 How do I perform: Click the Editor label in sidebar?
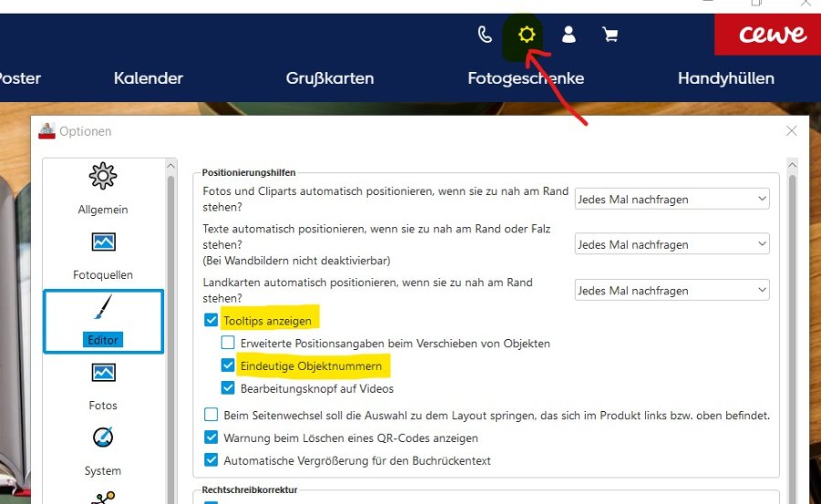[x=102, y=340]
